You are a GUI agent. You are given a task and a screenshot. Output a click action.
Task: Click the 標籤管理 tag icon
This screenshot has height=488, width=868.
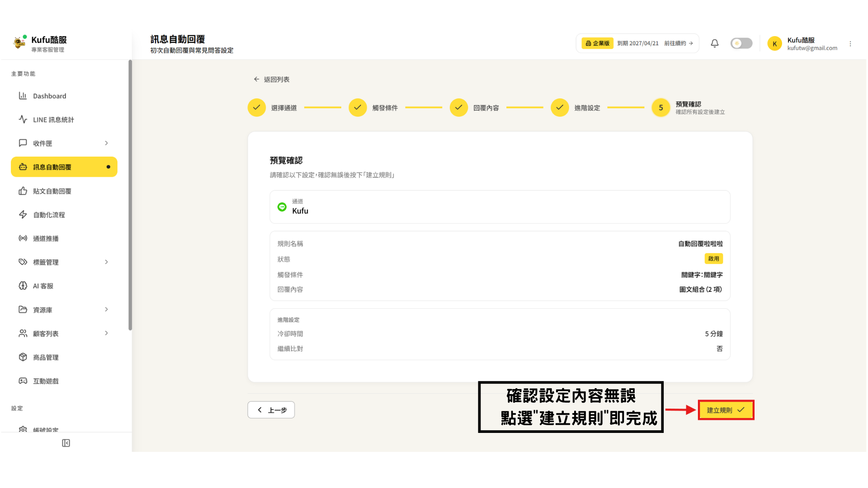coord(23,262)
